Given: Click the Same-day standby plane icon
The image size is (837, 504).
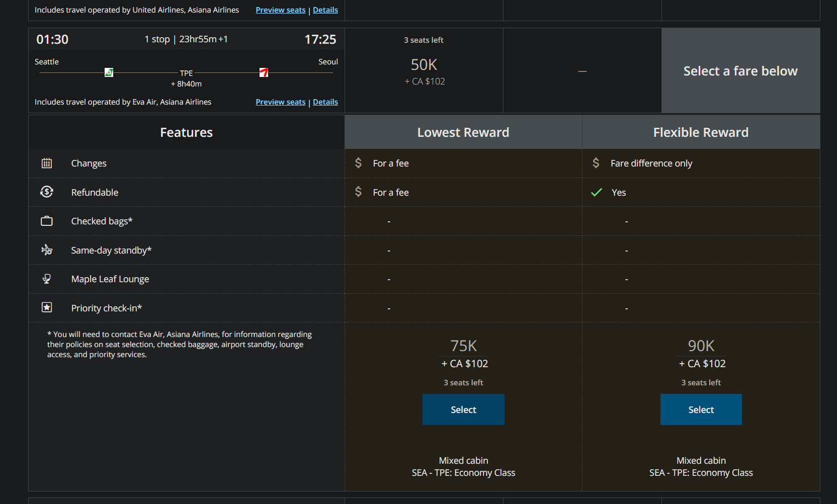Looking at the screenshot, I should click(47, 249).
